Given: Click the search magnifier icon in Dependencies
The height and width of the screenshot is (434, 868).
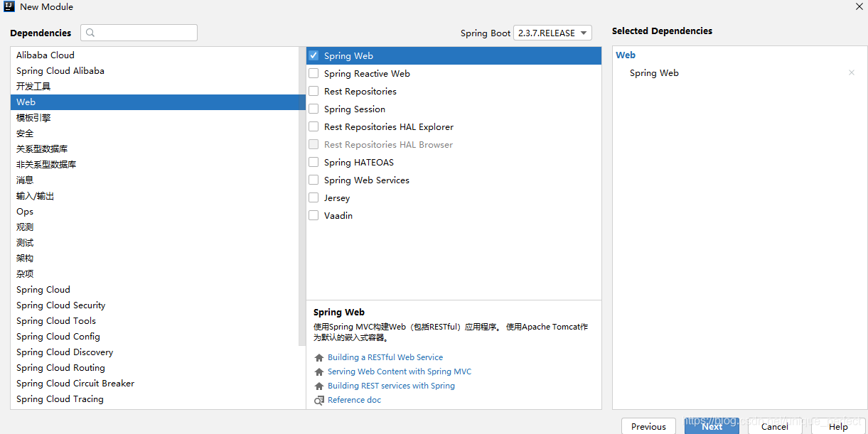Looking at the screenshot, I should [x=90, y=33].
